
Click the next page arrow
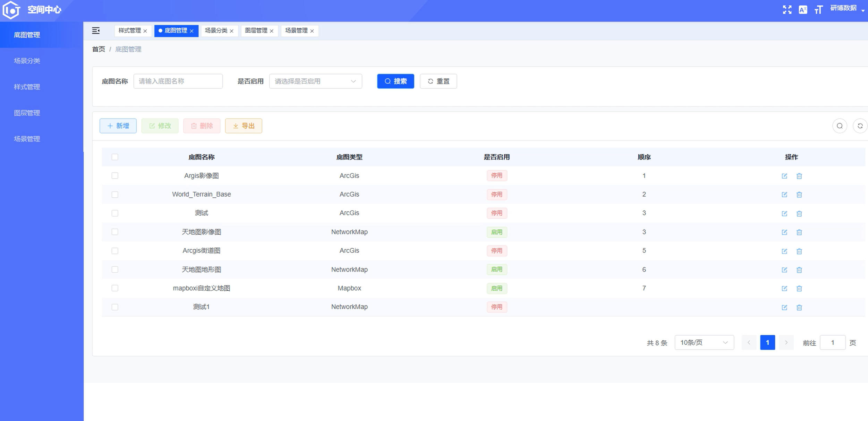tap(786, 343)
